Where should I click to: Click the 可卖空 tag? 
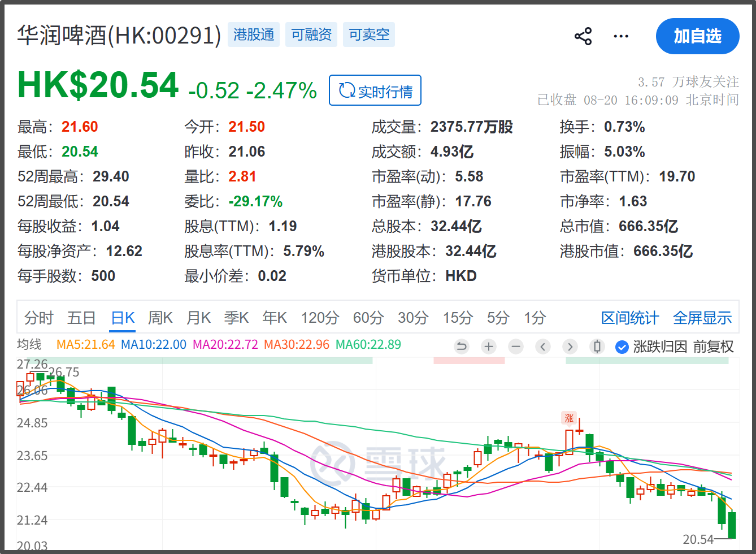pyautogui.click(x=369, y=34)
